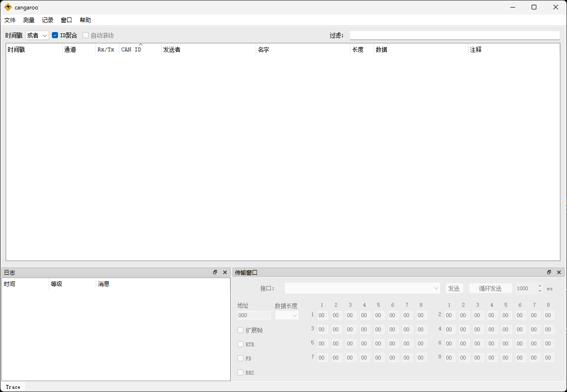Click the 循环发送 cyclic send button
This screenshot has width=567, height=392.
491,288
